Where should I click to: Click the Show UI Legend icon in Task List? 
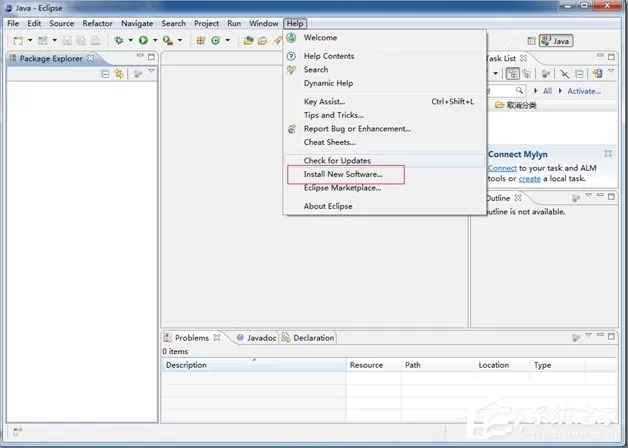tap(598, 74)
